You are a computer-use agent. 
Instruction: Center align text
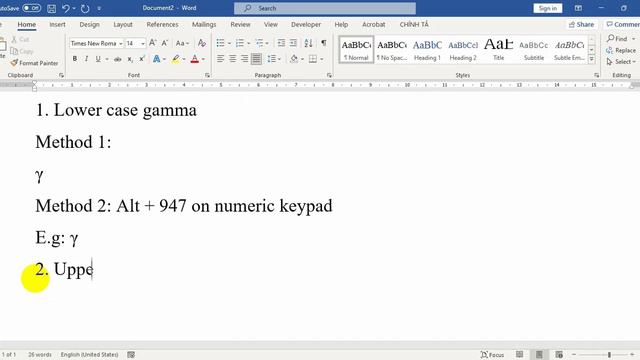tap(232, 59)
